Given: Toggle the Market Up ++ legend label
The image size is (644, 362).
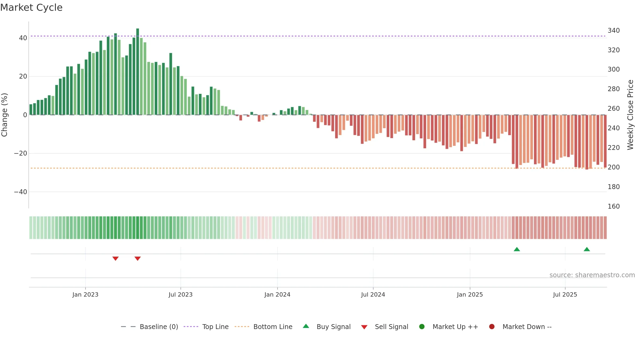Looking at the screenshot, I should [455, 327].
